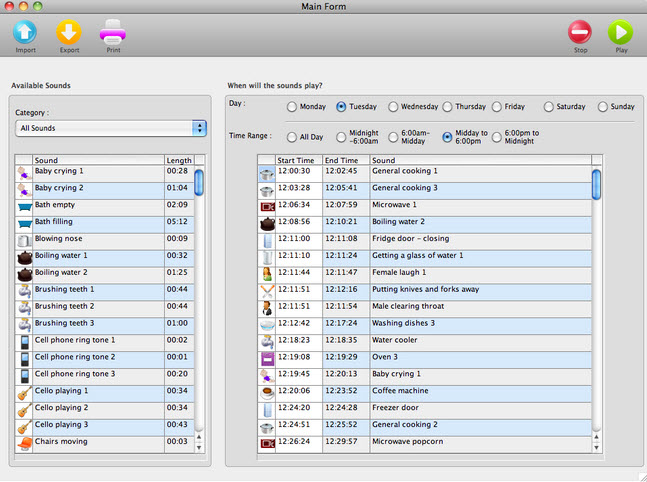Click the Start Time column header

coord(297,160)
